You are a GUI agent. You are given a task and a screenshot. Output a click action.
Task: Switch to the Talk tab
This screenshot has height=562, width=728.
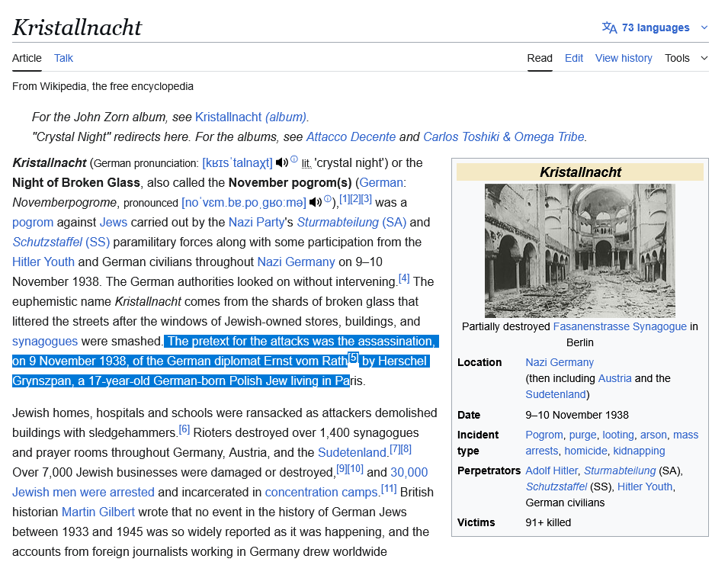[x=63, y=58]
